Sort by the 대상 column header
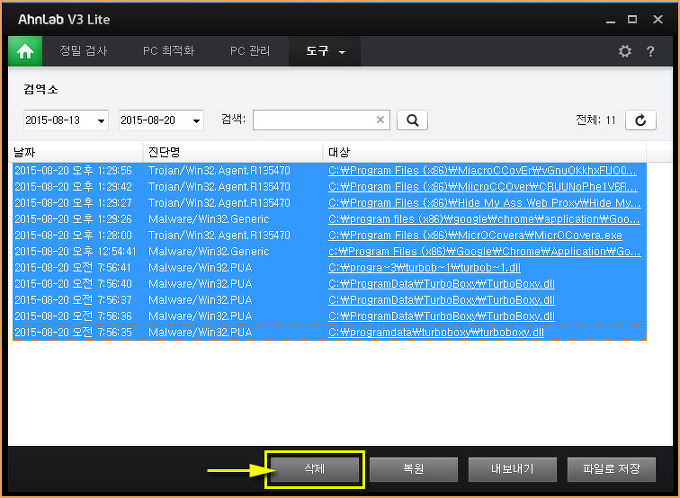Image resolution: width=680 pixels, height=498 pixels. (x=485, y=152)
